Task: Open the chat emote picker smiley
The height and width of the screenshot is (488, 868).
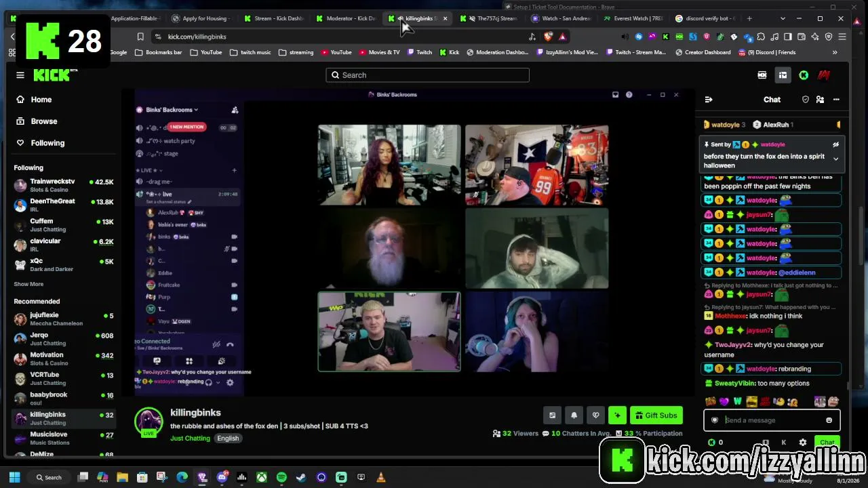Action: point(829,420)
